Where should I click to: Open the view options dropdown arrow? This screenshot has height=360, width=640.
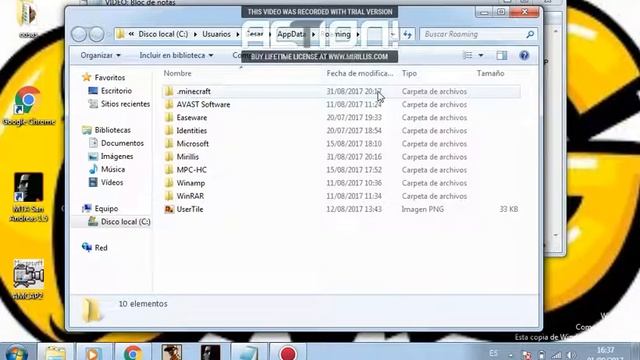point(481,55)
